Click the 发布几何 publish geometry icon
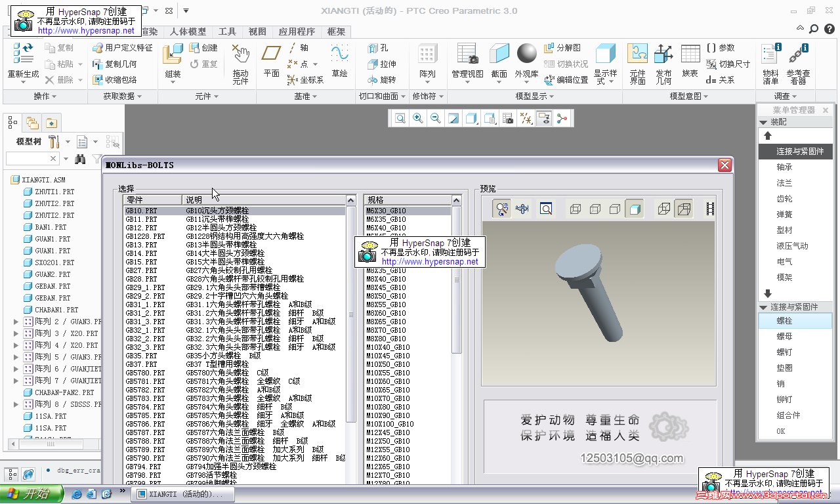The width and height of the screenshot is (840, 504). click(x=663, y=53)
